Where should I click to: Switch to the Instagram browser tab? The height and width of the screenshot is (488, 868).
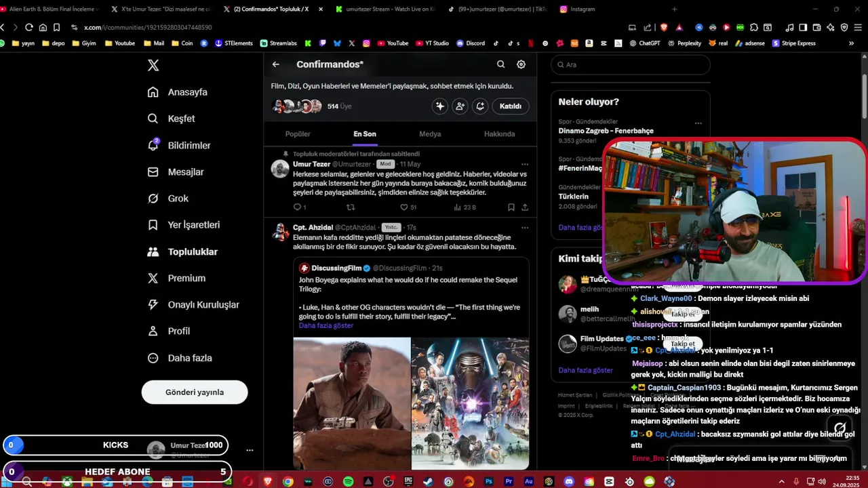coord(578,9)
